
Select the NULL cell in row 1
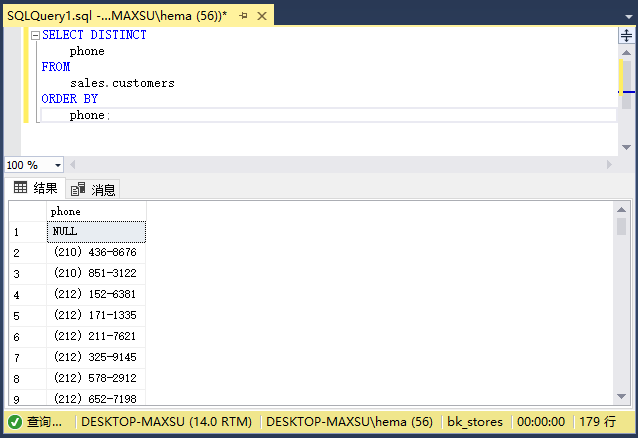(96, 232)
